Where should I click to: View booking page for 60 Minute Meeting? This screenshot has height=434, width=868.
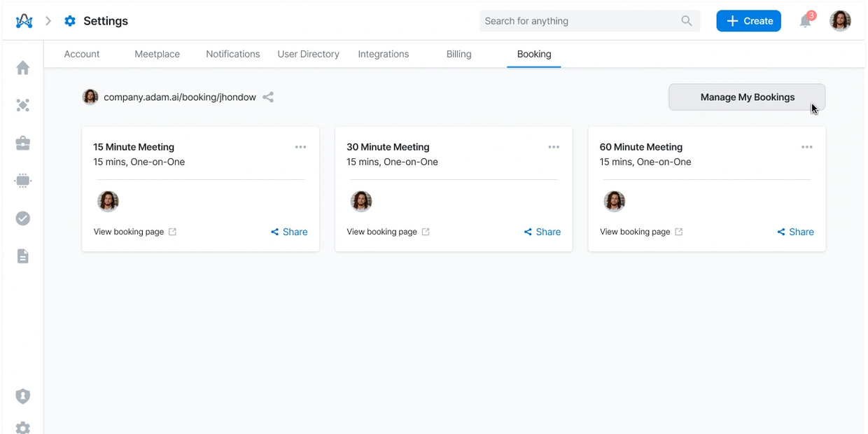[x=635, y=232]
